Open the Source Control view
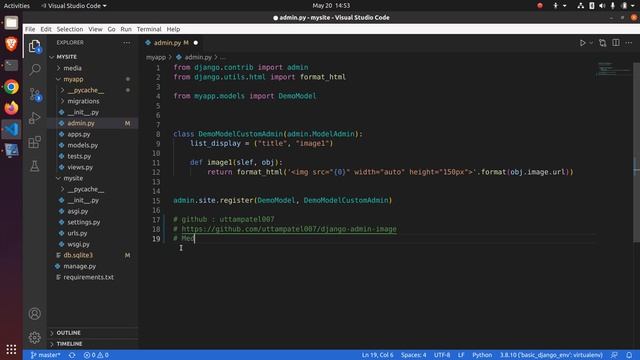Viewport: 640px width, 360px height. point(35,94)
